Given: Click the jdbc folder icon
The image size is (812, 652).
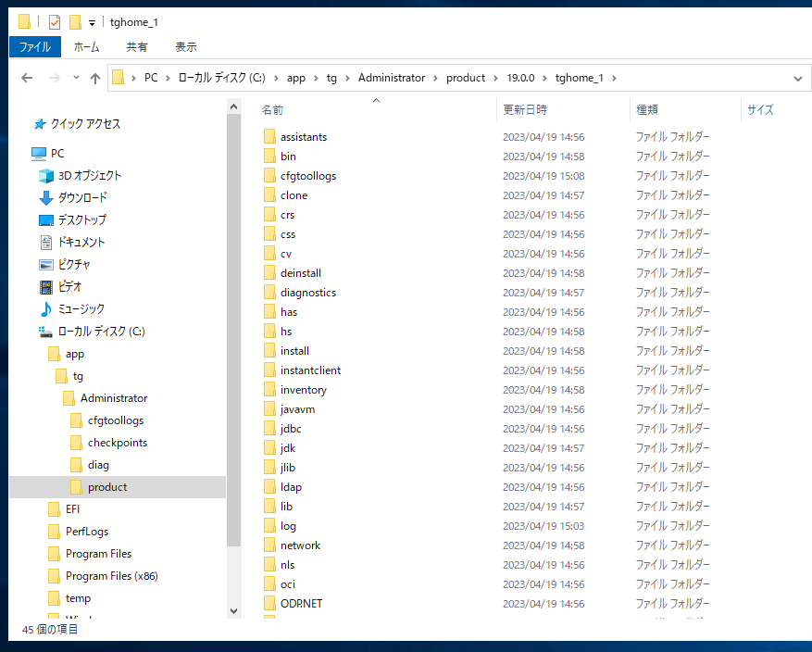Looking at the screenshot, I should pos(269,429).
